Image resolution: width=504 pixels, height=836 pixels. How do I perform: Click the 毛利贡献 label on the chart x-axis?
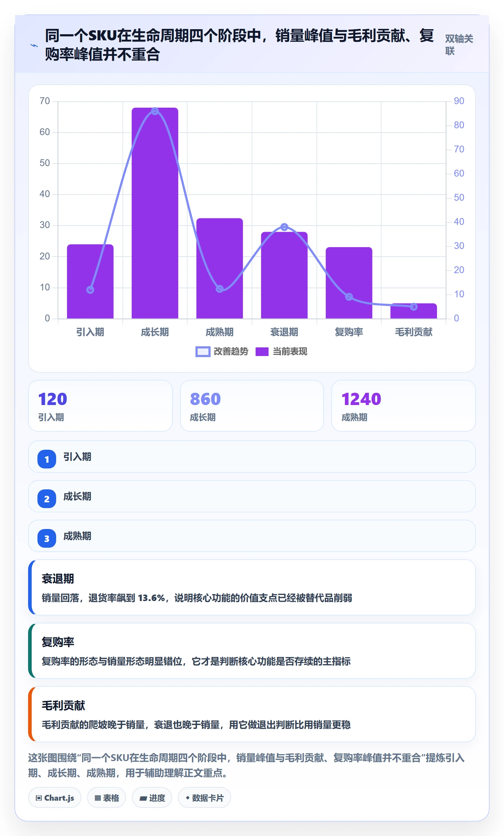click(414, 332)
